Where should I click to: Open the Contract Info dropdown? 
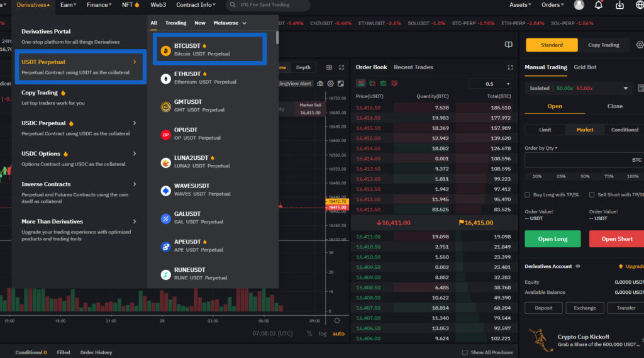click(x=196, y=5)
